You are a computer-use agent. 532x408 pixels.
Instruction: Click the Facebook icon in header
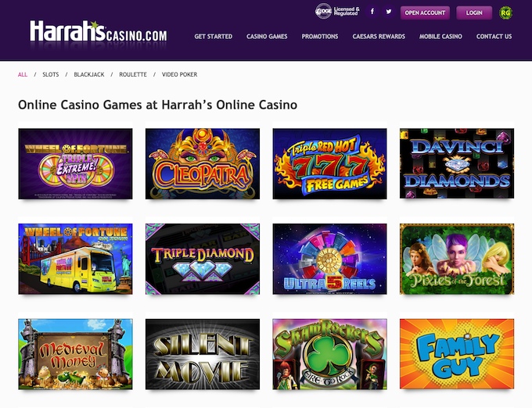372,12
